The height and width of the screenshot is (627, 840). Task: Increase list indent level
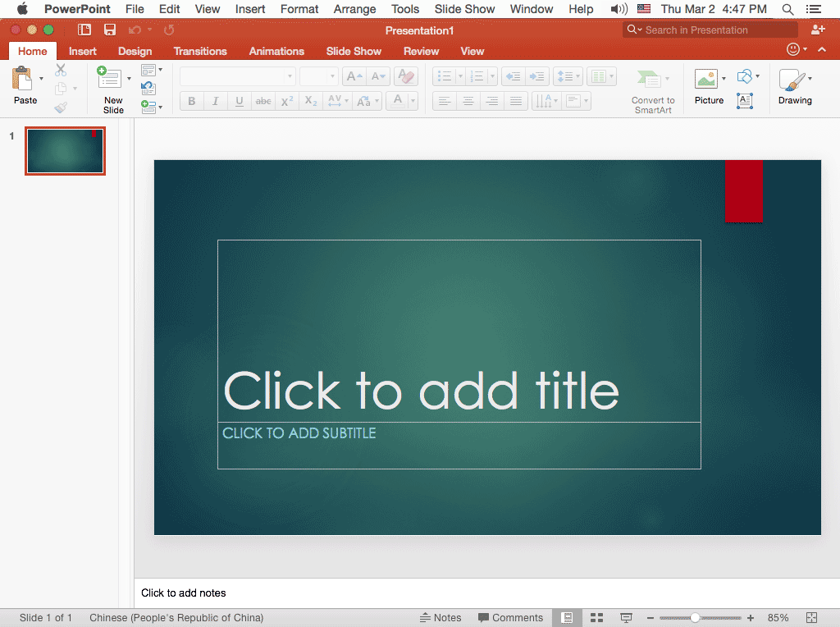click(x=536, y=76)
